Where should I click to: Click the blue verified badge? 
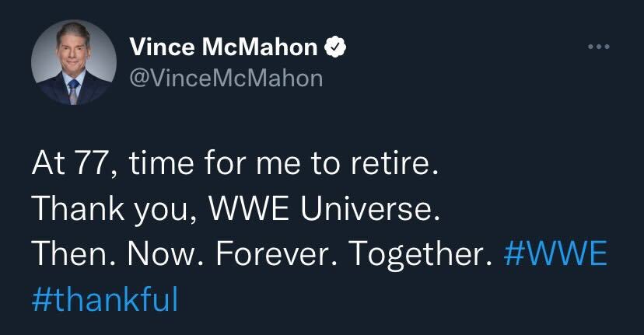(x=335, y=47)
